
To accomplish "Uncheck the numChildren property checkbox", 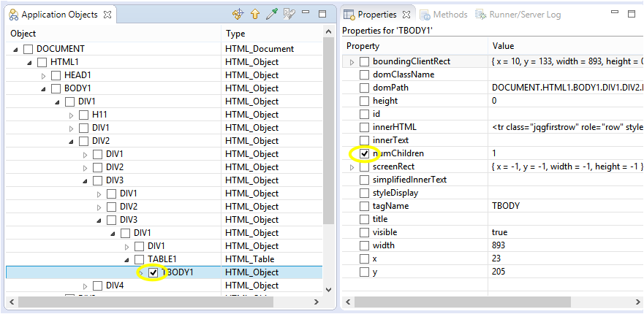I will coord(365,153).
